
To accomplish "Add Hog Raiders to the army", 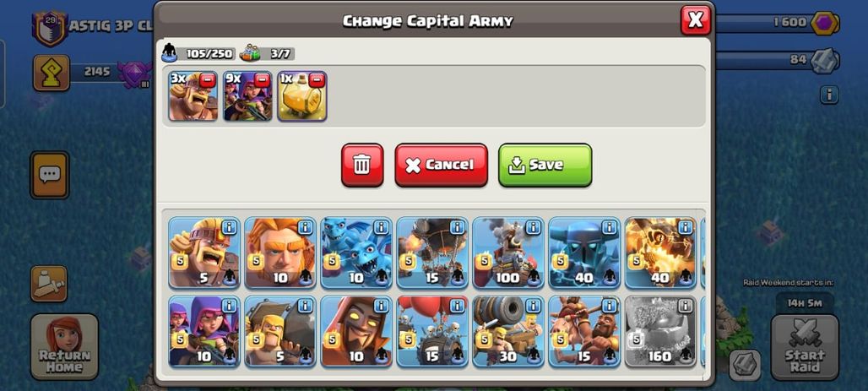I will click(x=584, y=331).
